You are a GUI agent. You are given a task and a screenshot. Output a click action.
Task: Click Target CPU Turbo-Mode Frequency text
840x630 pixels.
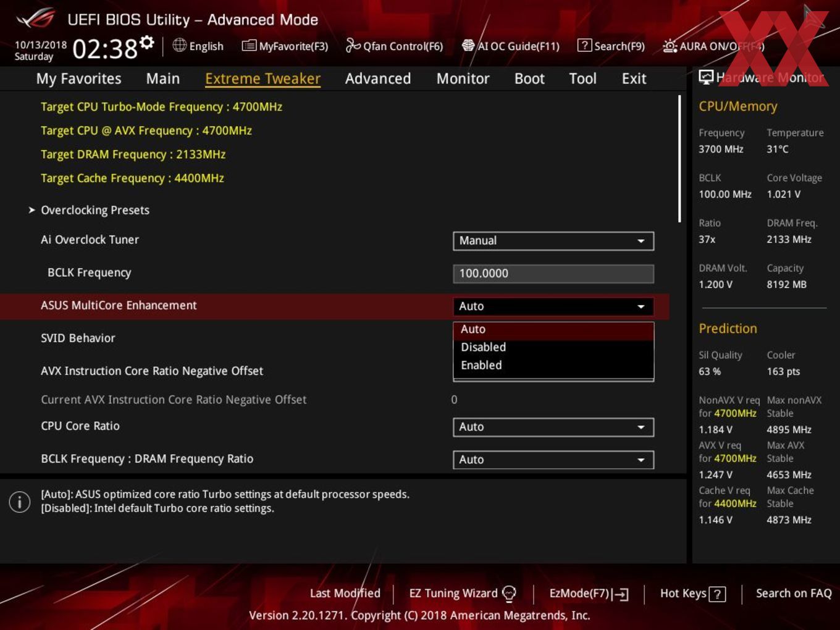161,107
